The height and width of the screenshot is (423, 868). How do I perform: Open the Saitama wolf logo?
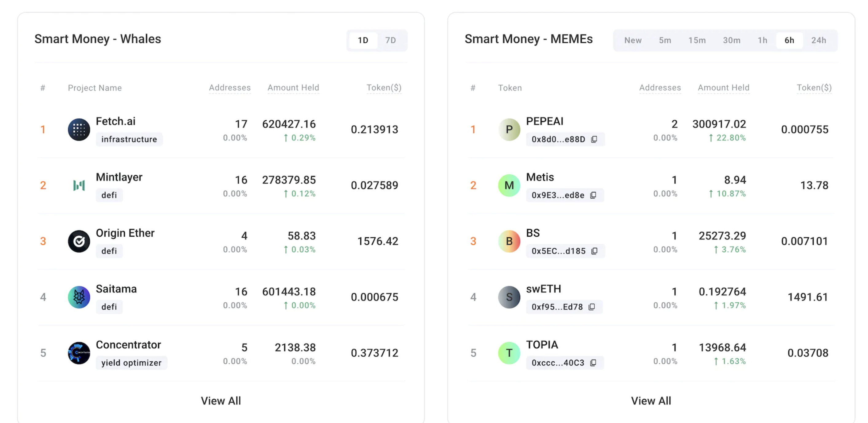[79, 297]
